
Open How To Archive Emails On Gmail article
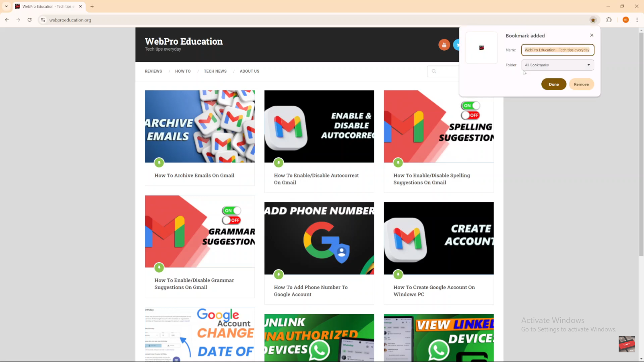pyautogui.click(x=194, y=175)
